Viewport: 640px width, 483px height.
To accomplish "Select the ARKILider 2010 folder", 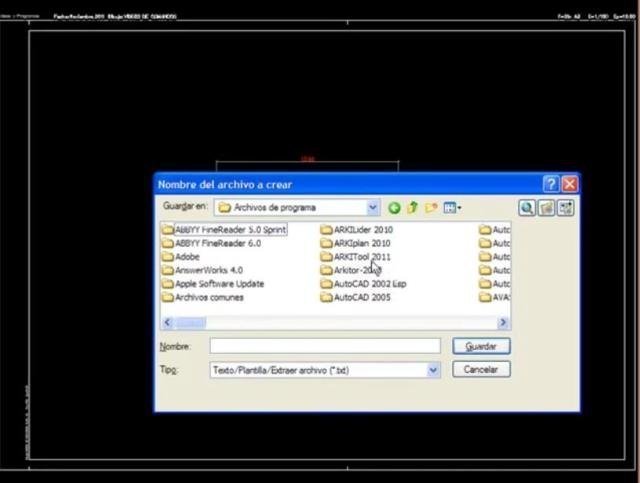I will 357,229.
